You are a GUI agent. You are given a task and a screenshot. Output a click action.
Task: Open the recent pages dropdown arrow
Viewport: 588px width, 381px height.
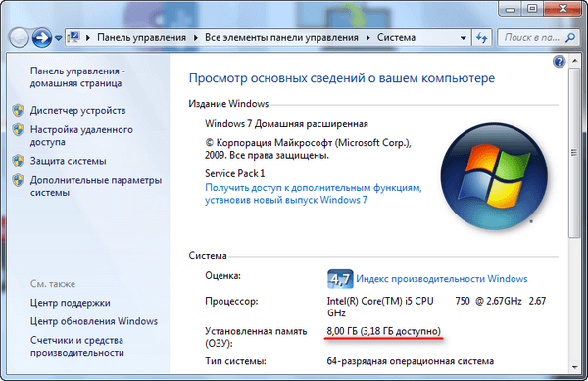(x=58, y=38)
